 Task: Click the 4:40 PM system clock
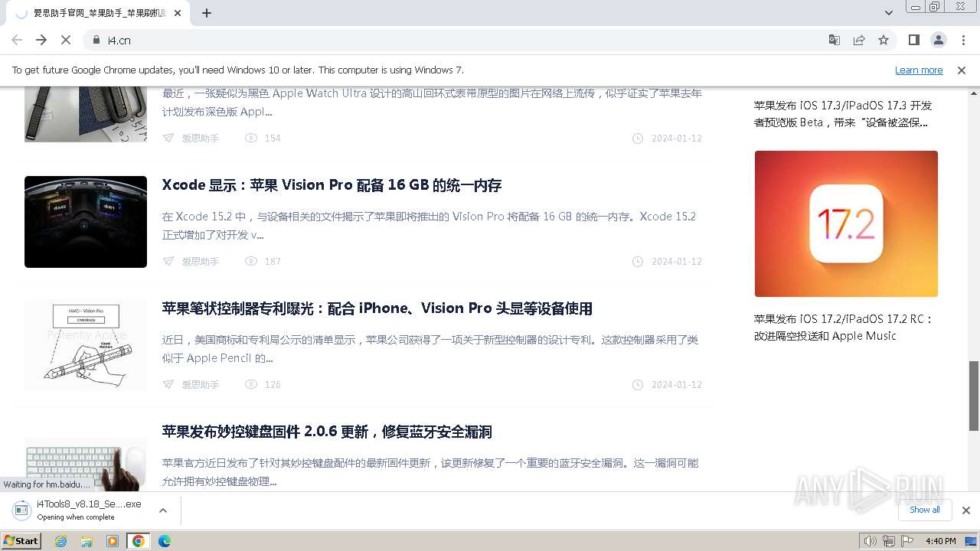[940, 541]
